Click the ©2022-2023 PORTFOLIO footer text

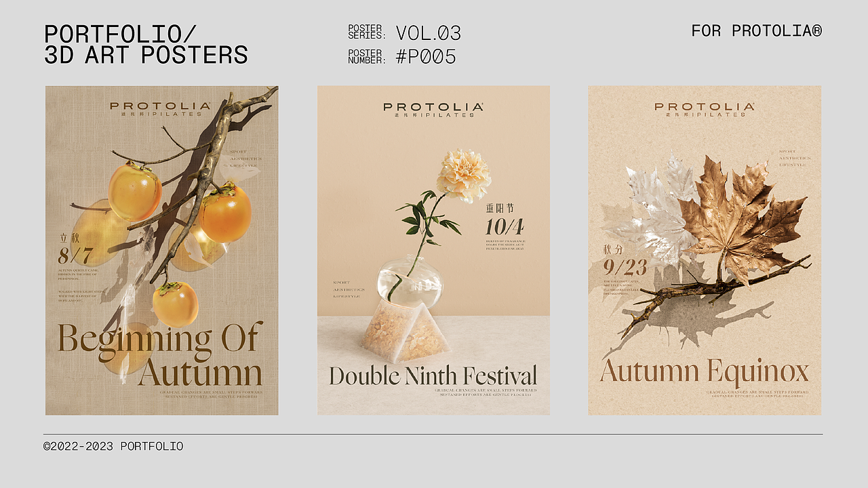point(113,446)
